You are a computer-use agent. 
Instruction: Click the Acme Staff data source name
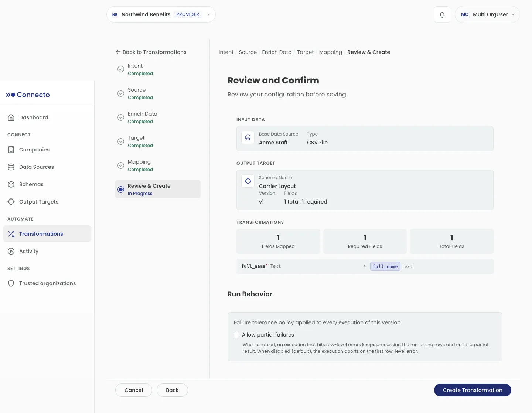point(273,143)
